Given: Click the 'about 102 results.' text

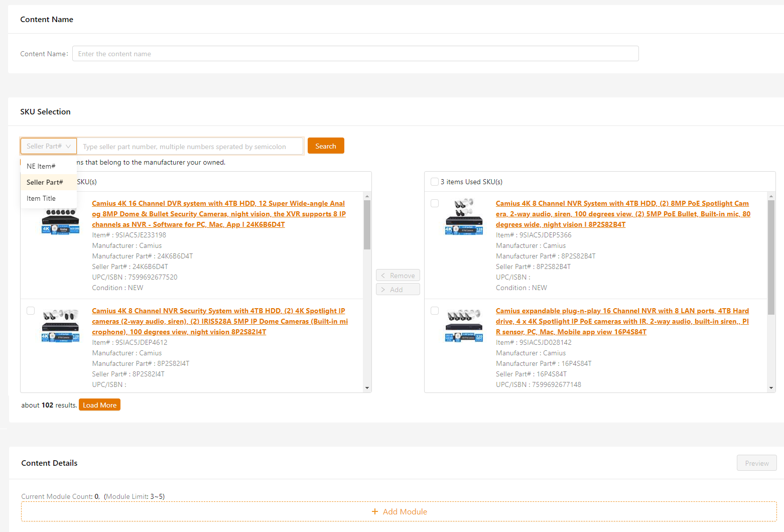Looking at the screenshot, I should click(49, 405).
